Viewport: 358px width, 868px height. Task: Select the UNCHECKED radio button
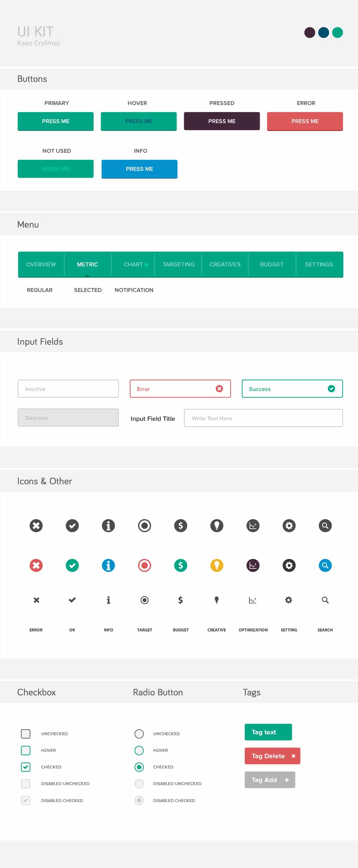coord(139,734)
